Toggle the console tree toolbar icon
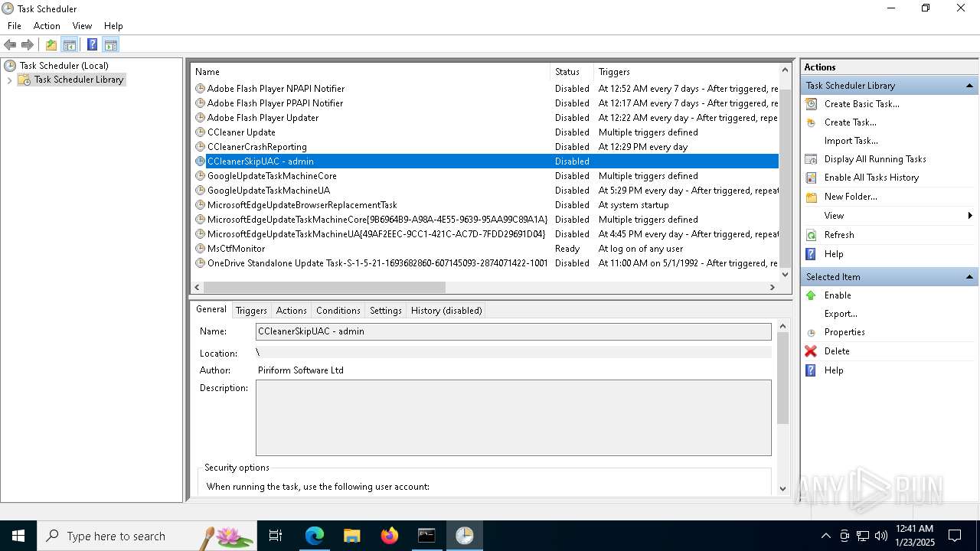 [x=70, y=44]
